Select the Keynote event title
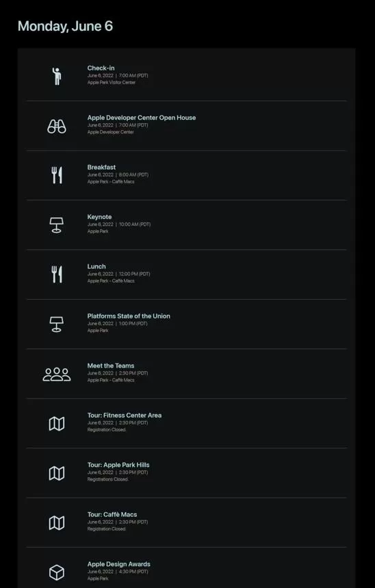The width and height of the screenshot is (375, 588). 99,217
